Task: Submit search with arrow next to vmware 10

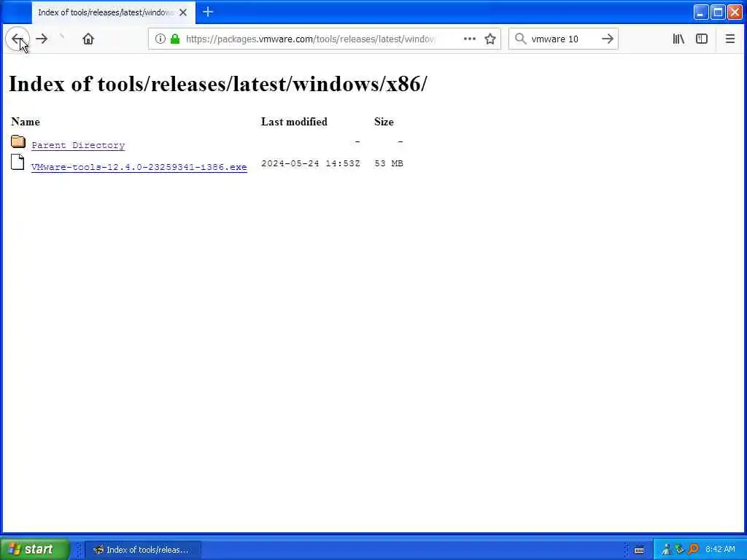Action: pos(608,39)
